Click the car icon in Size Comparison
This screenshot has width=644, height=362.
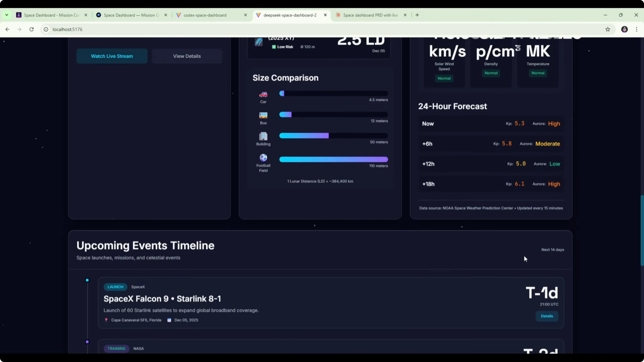(x=263, y=94)
